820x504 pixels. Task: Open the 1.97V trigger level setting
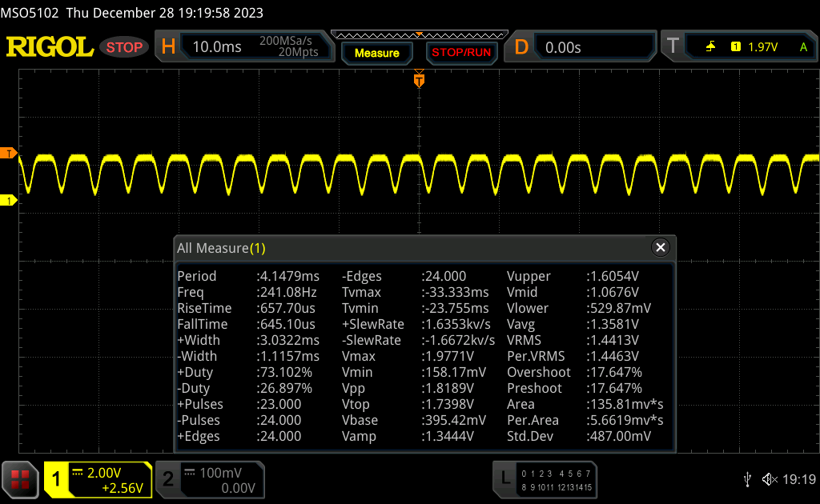click(x=762, y=47)
